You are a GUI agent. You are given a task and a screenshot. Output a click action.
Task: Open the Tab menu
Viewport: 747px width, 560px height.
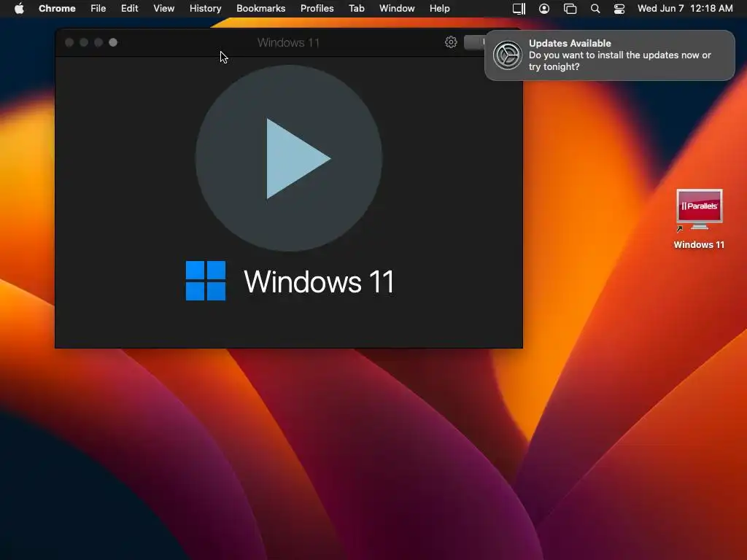[x=356, y=8]
